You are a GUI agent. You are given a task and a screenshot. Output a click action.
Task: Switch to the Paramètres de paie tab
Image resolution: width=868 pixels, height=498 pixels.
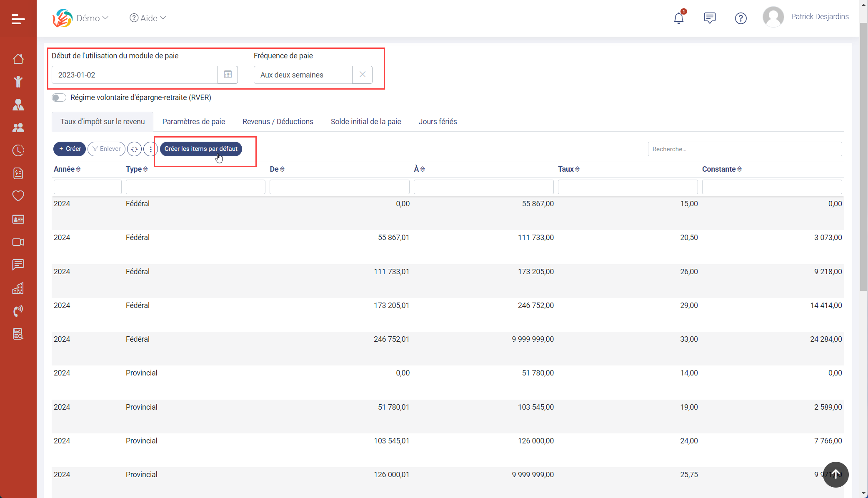(x=193, y=122)
